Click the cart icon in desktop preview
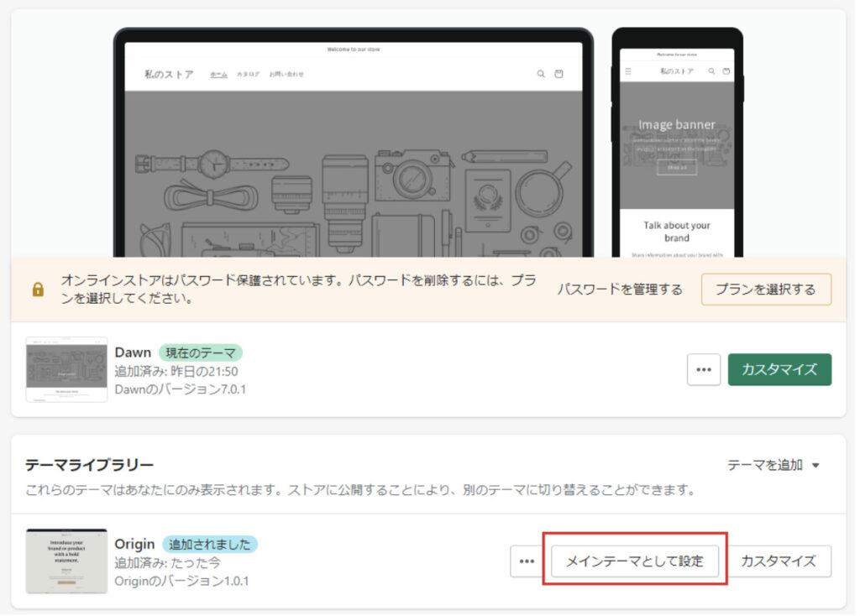 click(559, 74)
